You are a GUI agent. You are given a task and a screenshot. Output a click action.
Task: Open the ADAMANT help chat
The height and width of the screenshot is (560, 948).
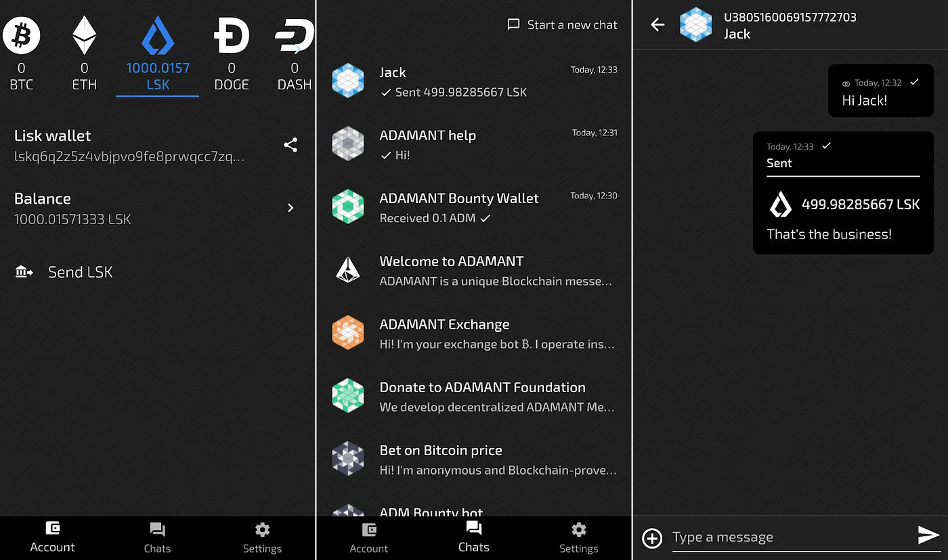click(x=474, y=144)
